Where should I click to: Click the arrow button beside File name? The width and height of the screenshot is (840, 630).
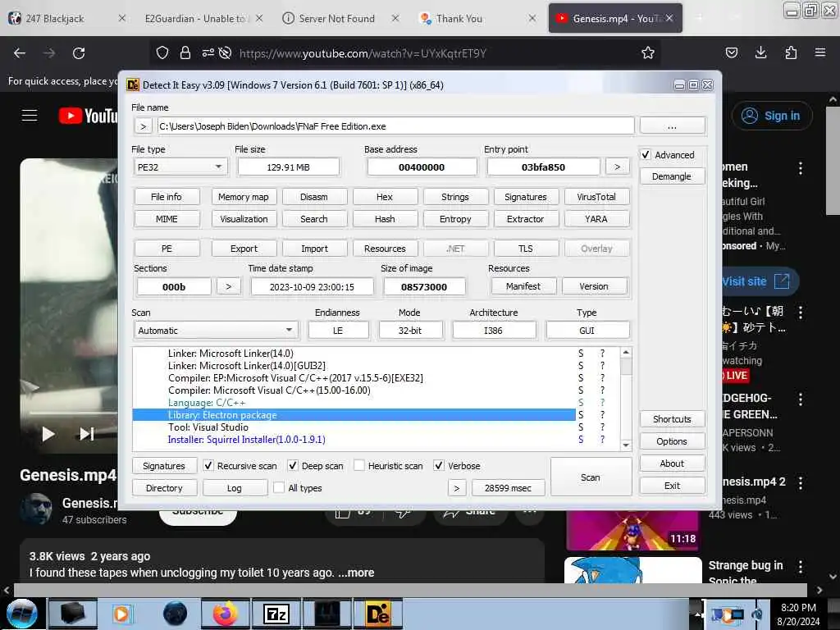point(143,126)
